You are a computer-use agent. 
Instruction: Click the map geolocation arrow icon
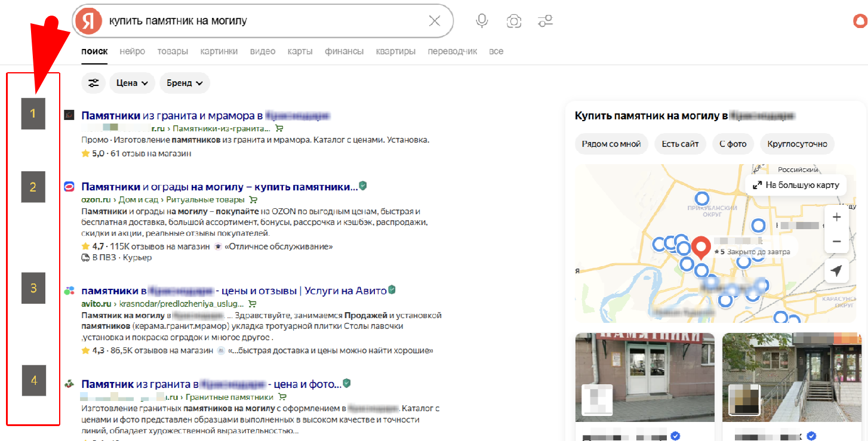836,271
